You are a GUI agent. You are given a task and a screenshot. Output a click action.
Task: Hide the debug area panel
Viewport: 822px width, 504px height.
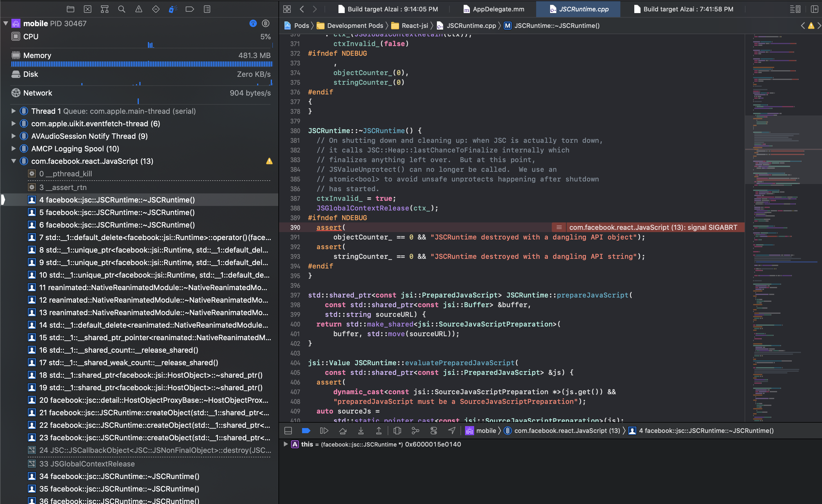coord(288,431)
